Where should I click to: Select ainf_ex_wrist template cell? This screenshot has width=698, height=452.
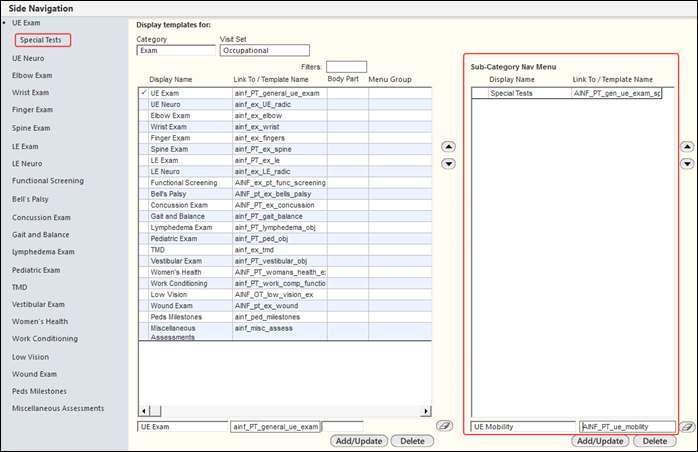[x=280, y=126]
